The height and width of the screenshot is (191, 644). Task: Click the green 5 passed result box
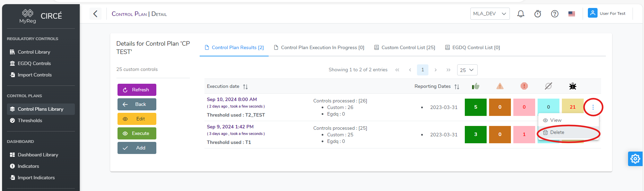(x=476, y=107)
